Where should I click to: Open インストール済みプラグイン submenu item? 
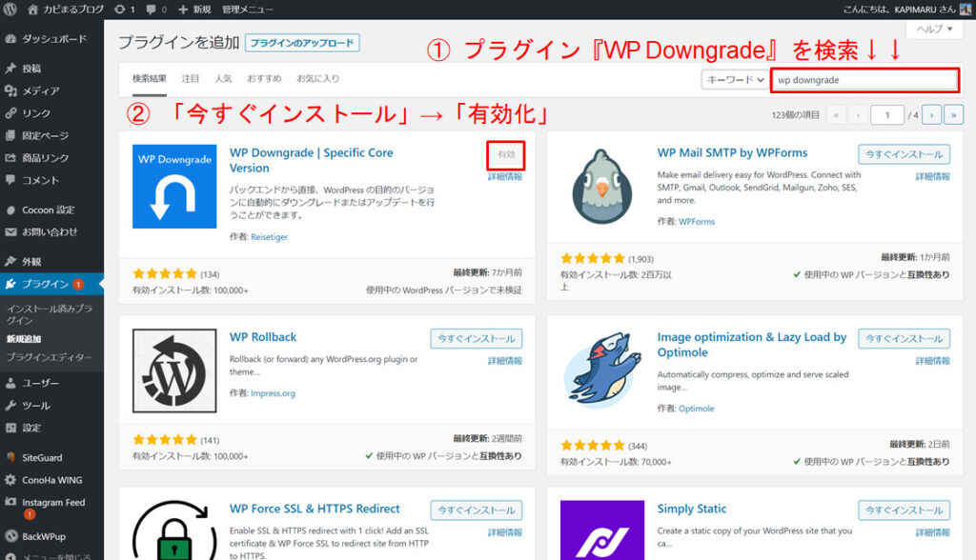click(x=50, y=314)
